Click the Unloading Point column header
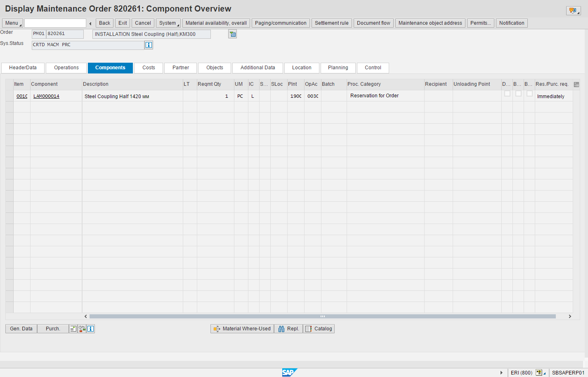 (477, 84)
